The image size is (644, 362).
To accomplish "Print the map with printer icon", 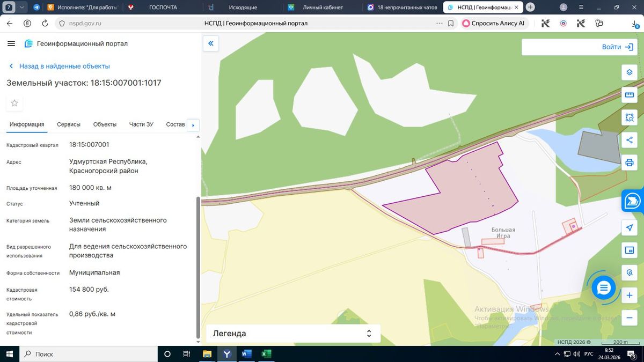I will [x=630, y=162].
